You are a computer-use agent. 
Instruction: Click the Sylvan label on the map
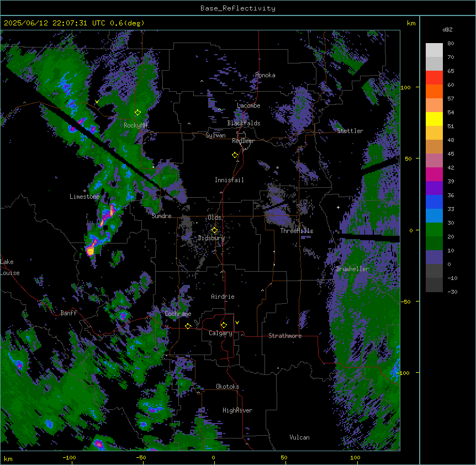(215, 135)
